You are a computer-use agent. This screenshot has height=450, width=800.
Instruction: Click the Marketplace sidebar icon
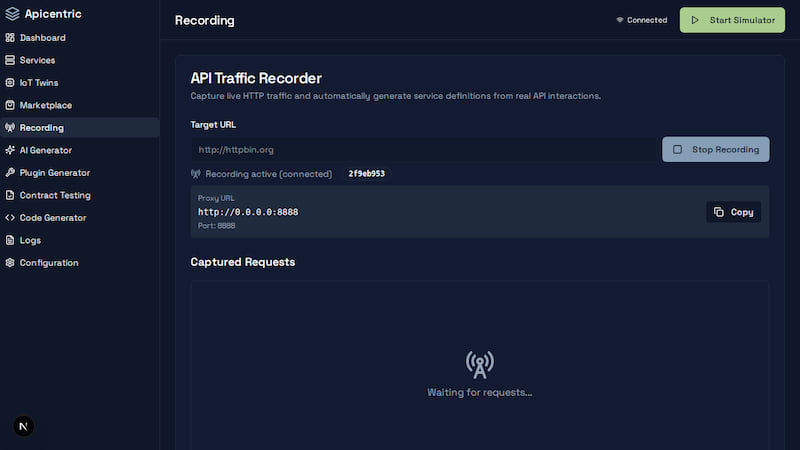(10, 105)
